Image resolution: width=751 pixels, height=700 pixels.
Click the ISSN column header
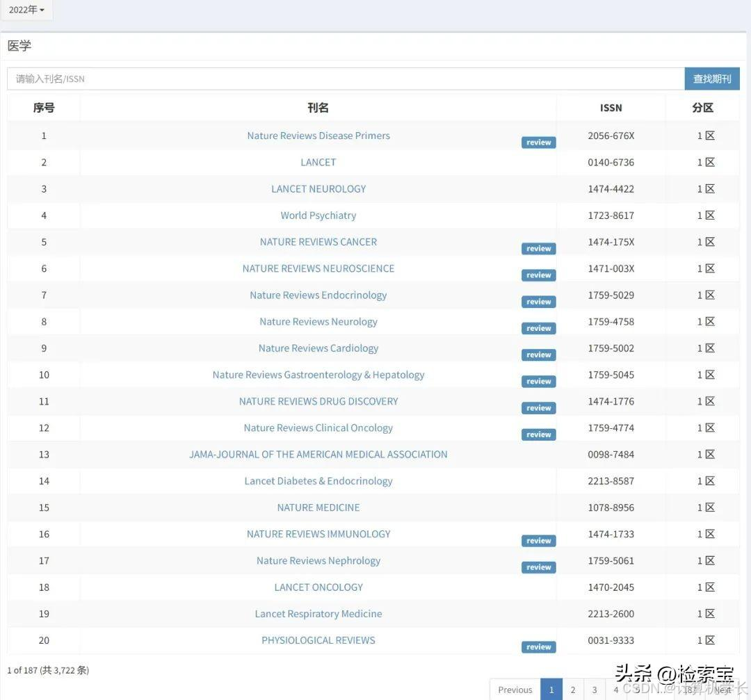pos(611,108)
